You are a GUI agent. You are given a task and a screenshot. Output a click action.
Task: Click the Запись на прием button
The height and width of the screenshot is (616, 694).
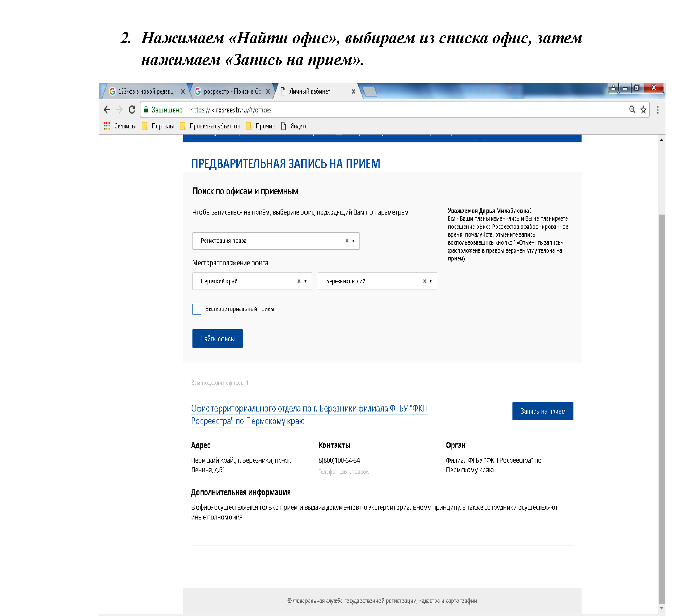543,411
